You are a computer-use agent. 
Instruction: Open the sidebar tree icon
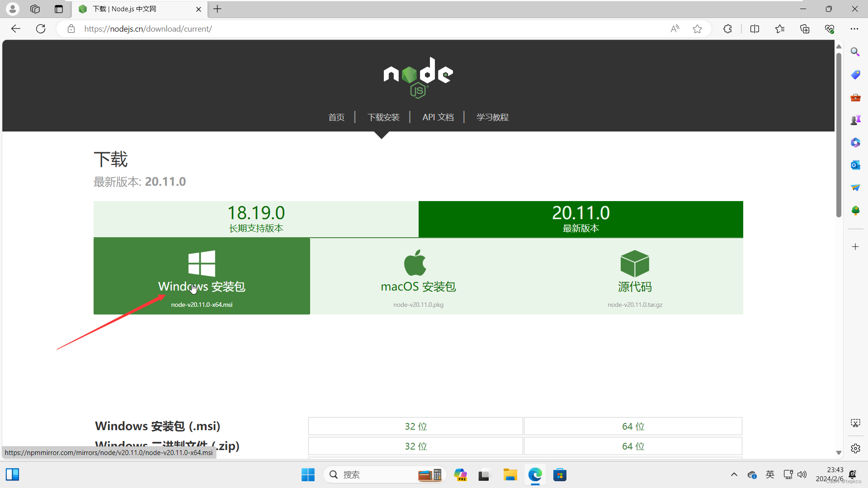855,211
